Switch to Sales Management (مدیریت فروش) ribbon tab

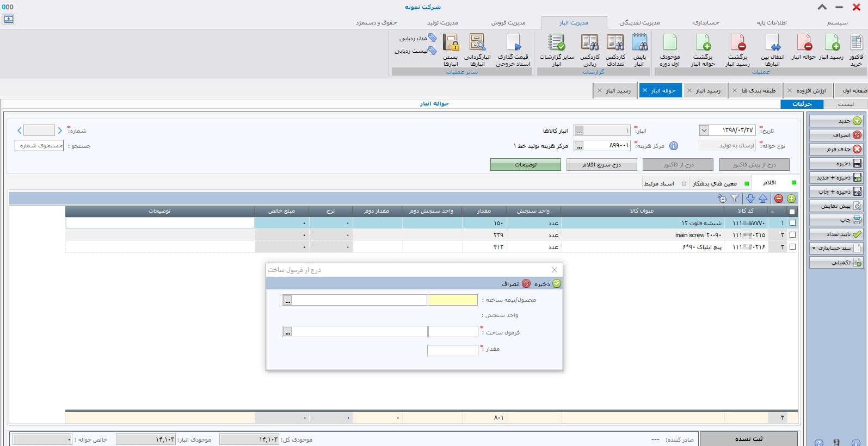(x=508, y=22)
